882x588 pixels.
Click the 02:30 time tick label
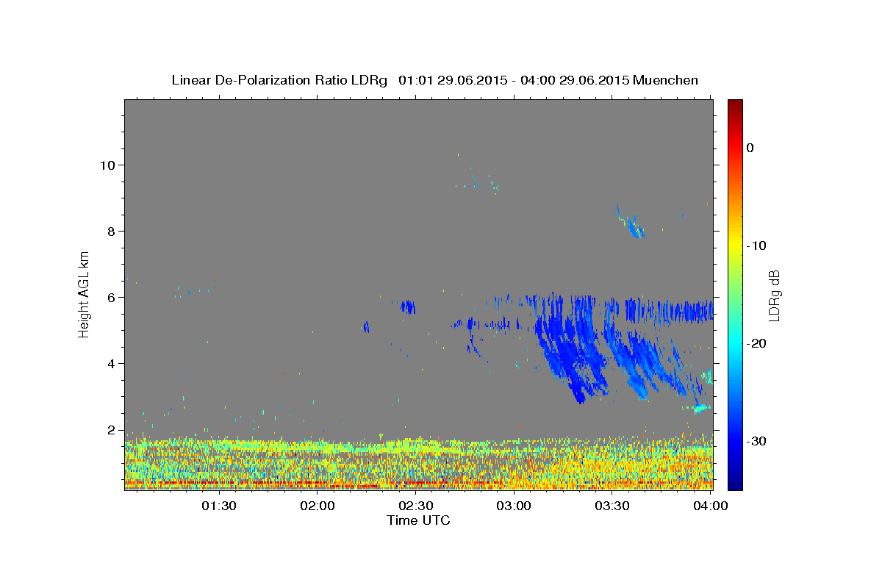[x=415, y=506]
